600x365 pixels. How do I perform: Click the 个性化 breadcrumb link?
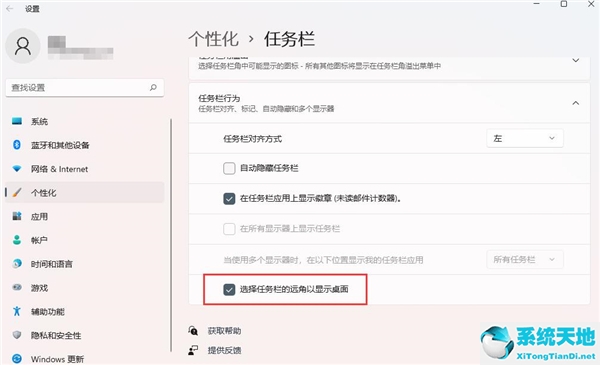214,39
